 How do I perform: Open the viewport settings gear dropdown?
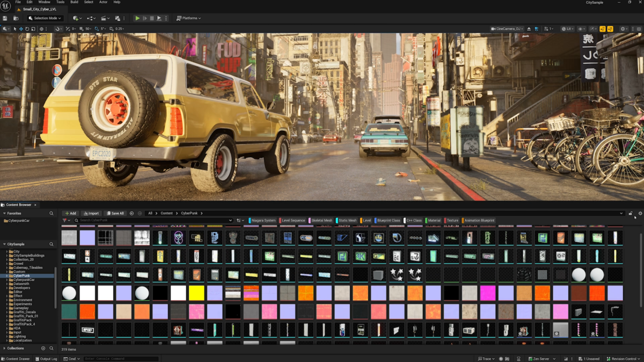624,29
